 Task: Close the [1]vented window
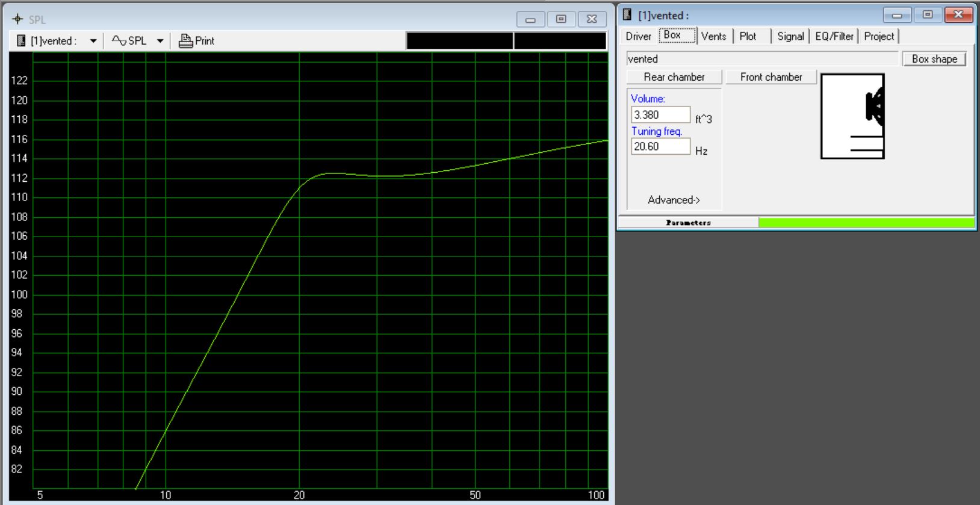(958, 15)
